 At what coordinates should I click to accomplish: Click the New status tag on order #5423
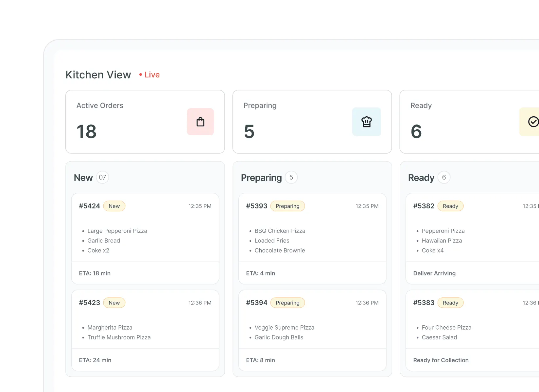(114, 303)
